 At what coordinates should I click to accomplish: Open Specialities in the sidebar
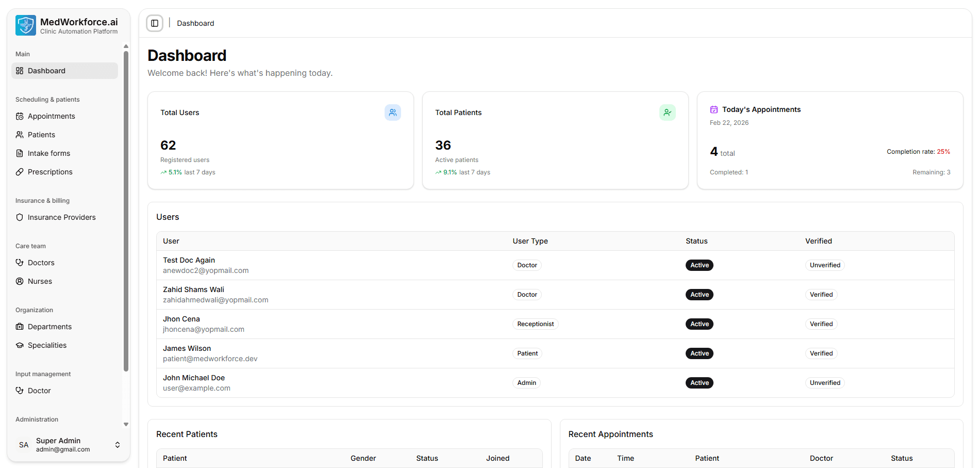[47, 345]
